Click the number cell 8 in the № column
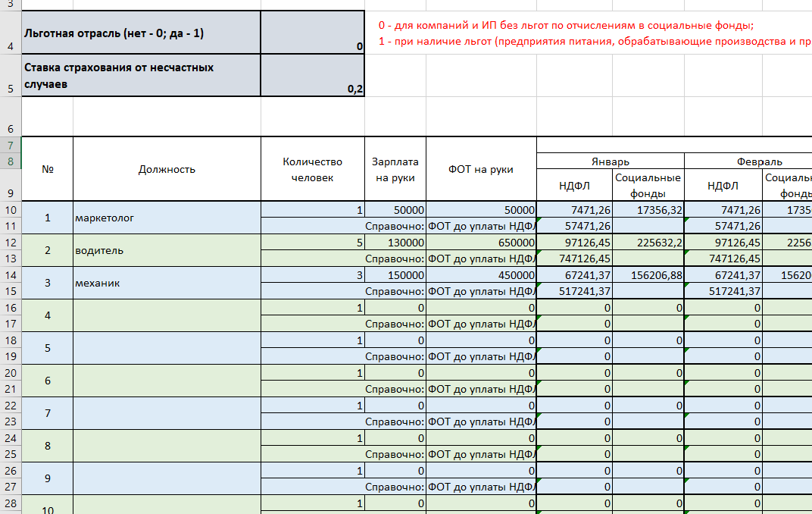812x514 pixels. [x=47, y=446]
